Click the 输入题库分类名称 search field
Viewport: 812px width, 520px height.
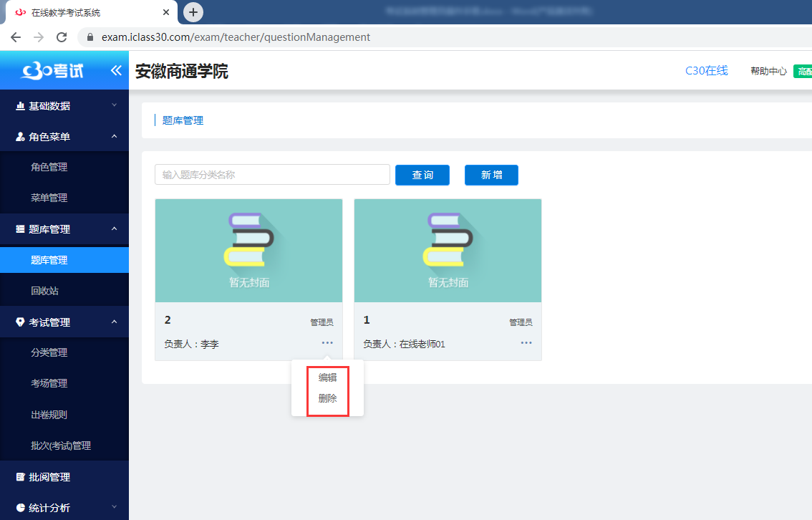pos(272,175)
